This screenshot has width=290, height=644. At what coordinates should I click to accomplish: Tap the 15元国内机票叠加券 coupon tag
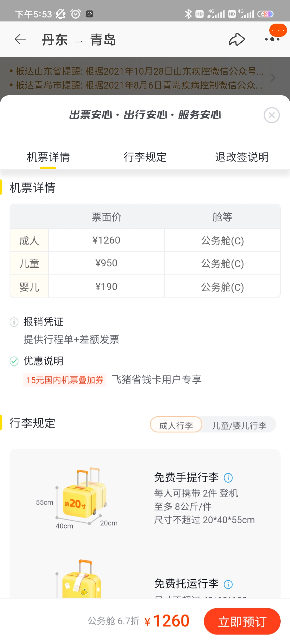pyautogui.click(x=65, y=380)
